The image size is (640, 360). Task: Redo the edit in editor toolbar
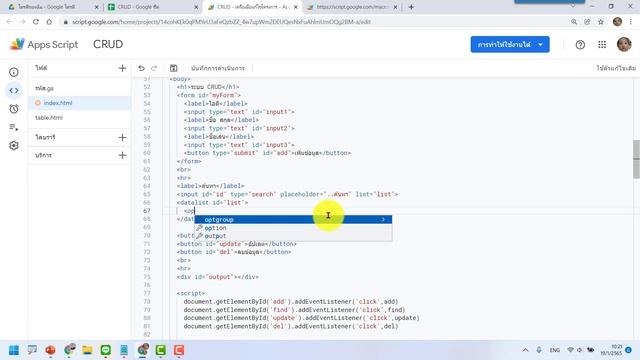pyautogui.click(x=154, y=68)
